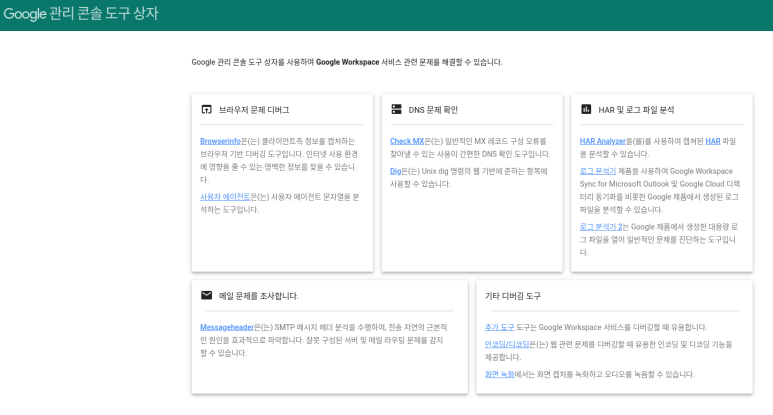The image size is (773, 415).
Task: Open the 사용자 에이전트 link
Action: pyautogui.click(x=225, y=197)
